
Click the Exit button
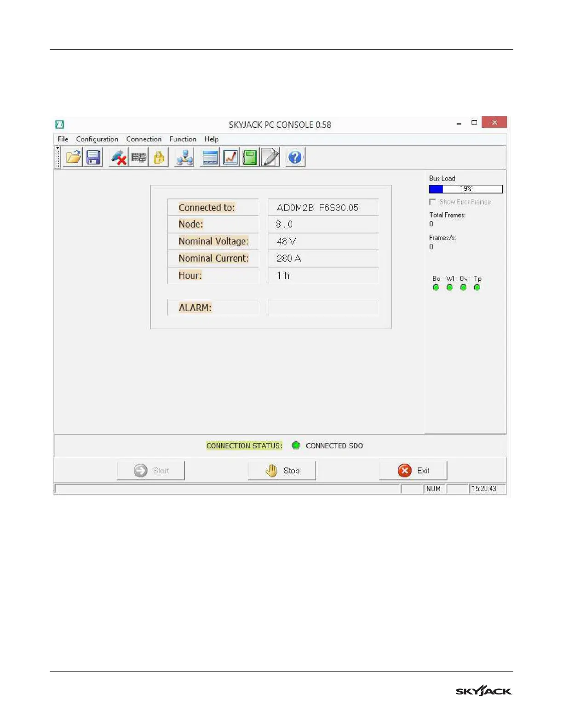[413, 471]
